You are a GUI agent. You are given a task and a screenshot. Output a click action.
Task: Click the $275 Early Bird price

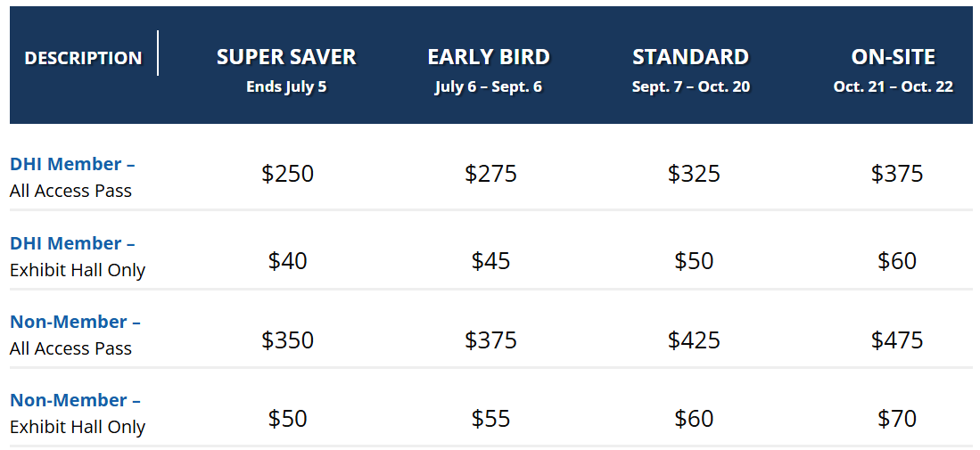click(490, 174)
